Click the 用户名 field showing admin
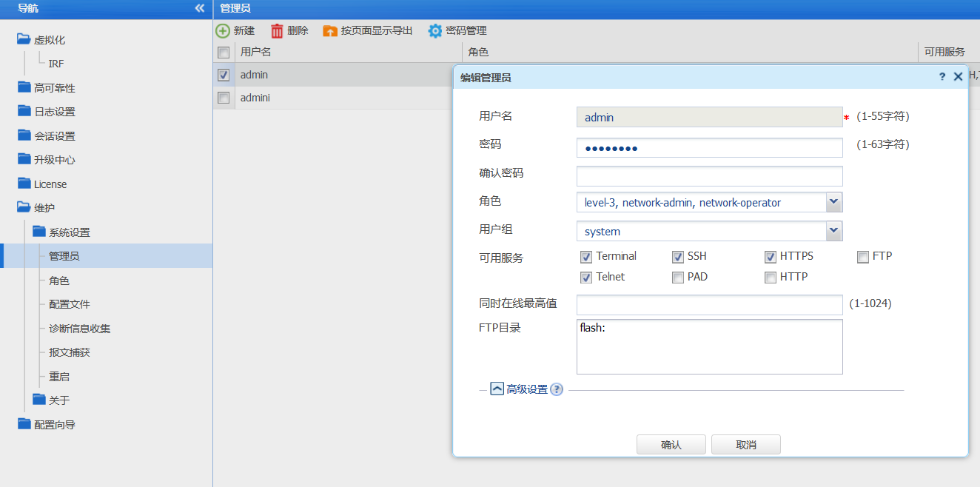 coord(710,117)
